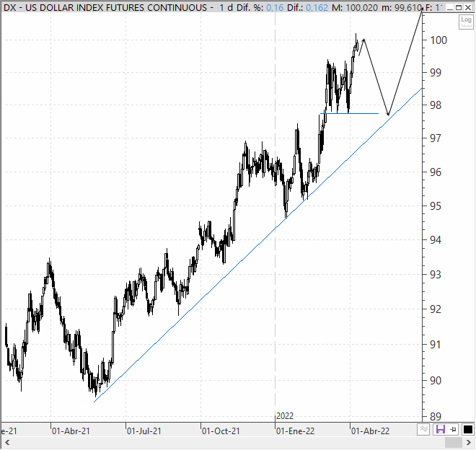Click the purple save floppy-disk icon
The image size is (476, 450).
point(440,429)
